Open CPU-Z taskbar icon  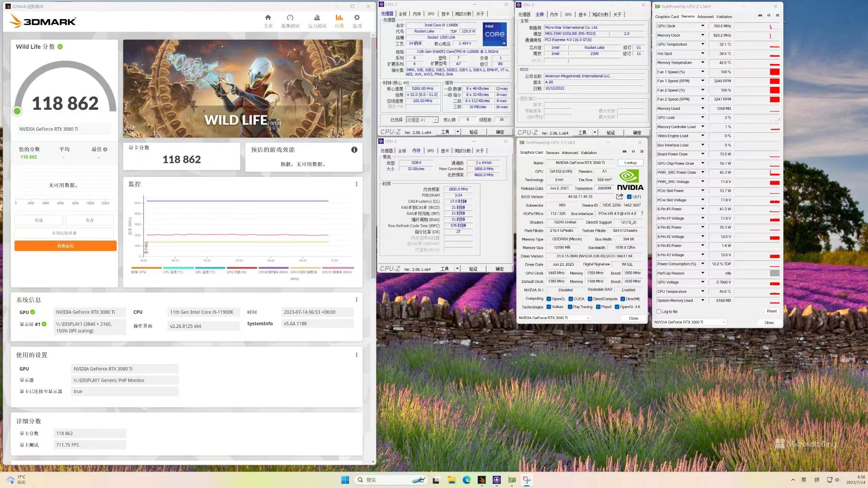[x=497, y=480]
